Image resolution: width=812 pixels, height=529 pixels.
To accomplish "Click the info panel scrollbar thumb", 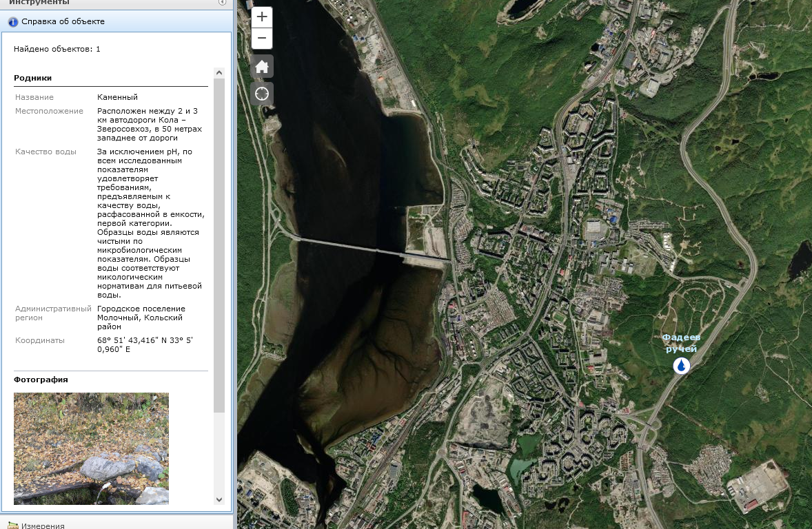I will click(x=219, y=245).
